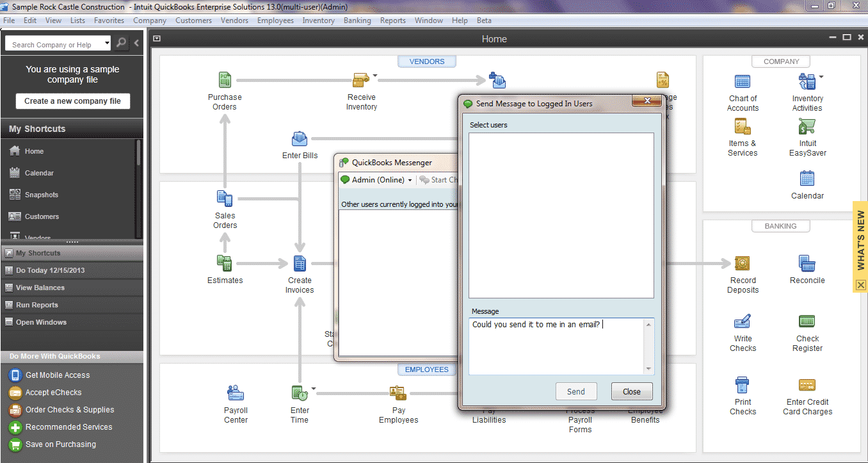Image resolution: width=868 pixels, height=463 pixels.
Task: Open the Reconcile icon
Action: pyautogui.click(x=807, y=263)
